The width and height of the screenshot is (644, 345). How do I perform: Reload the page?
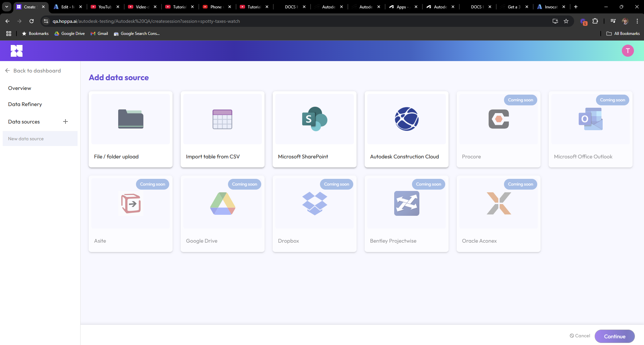pyautogui.click(x=32, y=21)
